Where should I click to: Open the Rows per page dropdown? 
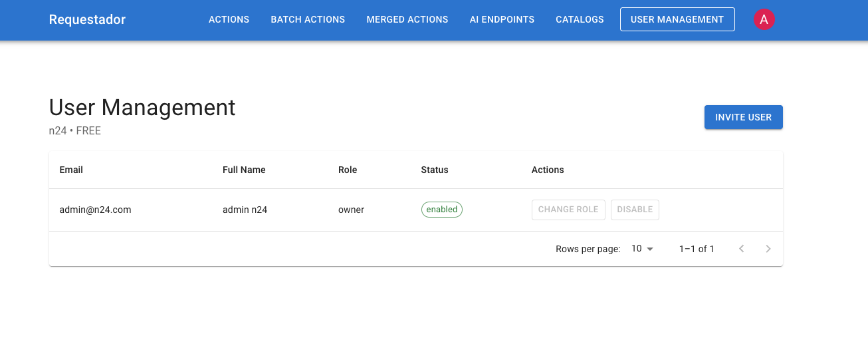(x=642, y=249)
